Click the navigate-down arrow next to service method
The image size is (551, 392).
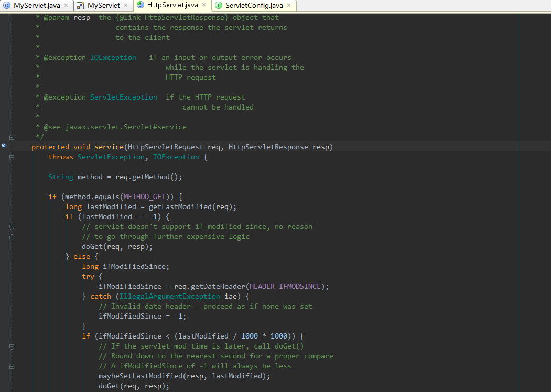[6, 147]
